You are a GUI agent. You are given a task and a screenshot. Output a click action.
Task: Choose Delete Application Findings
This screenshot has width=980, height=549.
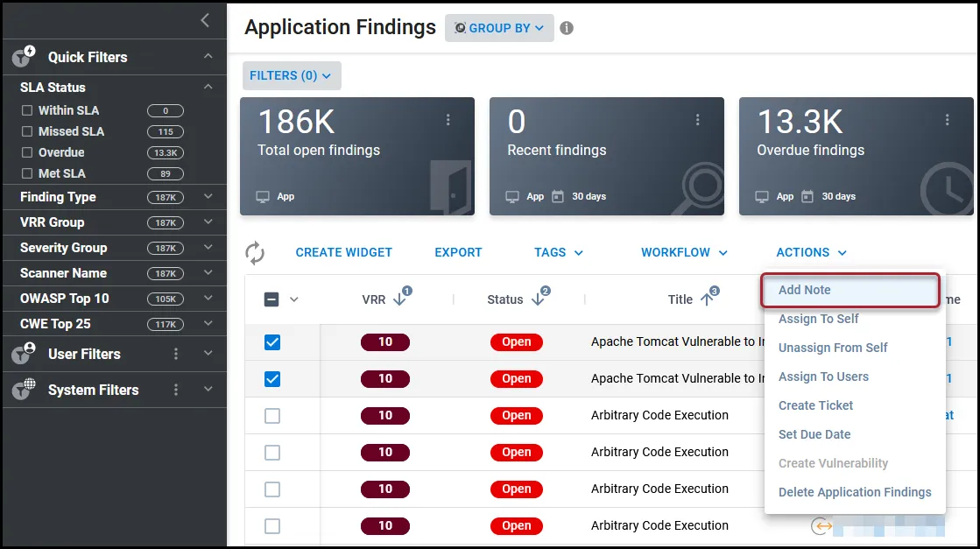click(x=855, y=492)
